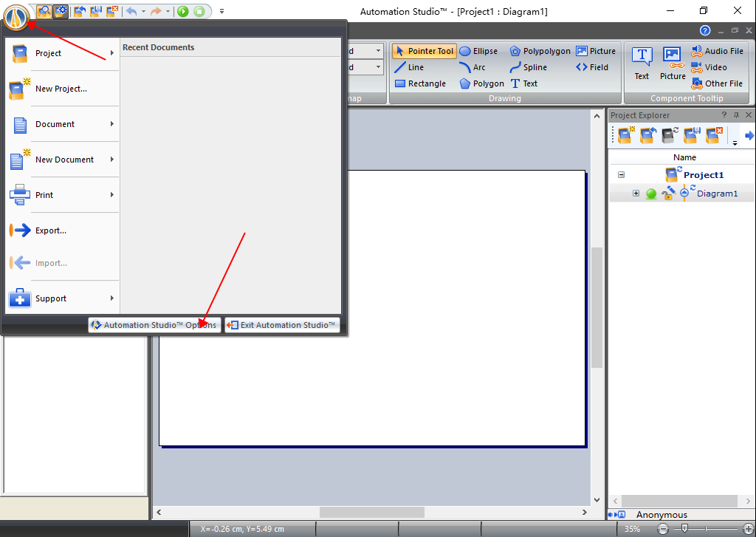Click Close Project icon in Project Explorer toolbar

click(x=714, y=136)
